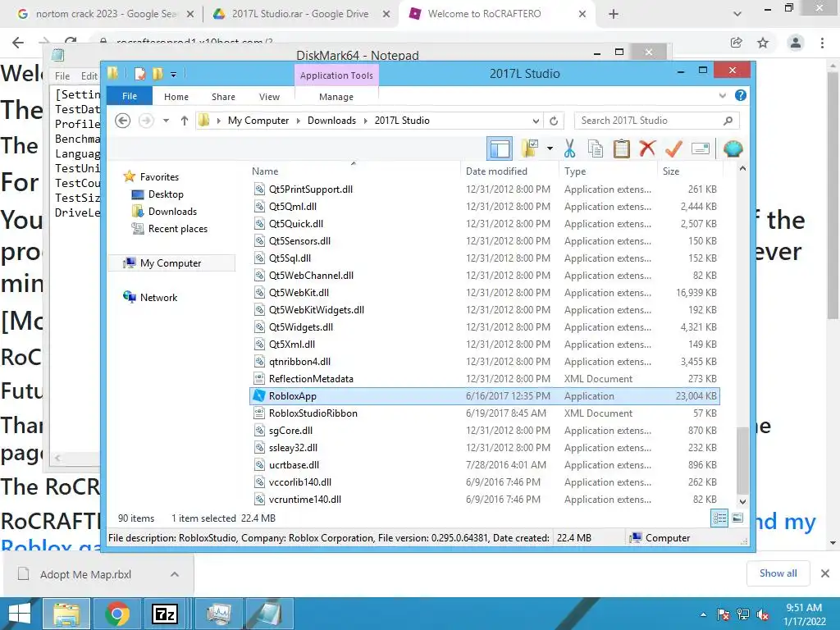840x630 pixels.
Task: Click the quick access toolbar customize arrow
Action: point(173,75)
